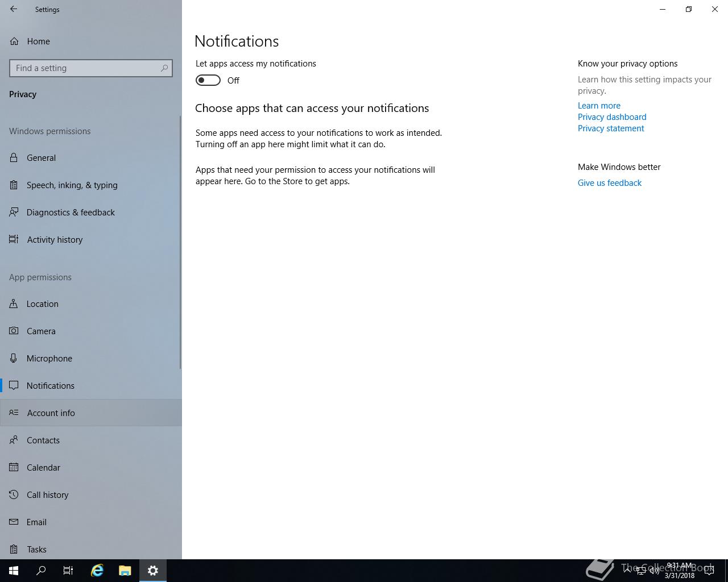
Task: Select the Camera icon
Action: tap(14, 331)
